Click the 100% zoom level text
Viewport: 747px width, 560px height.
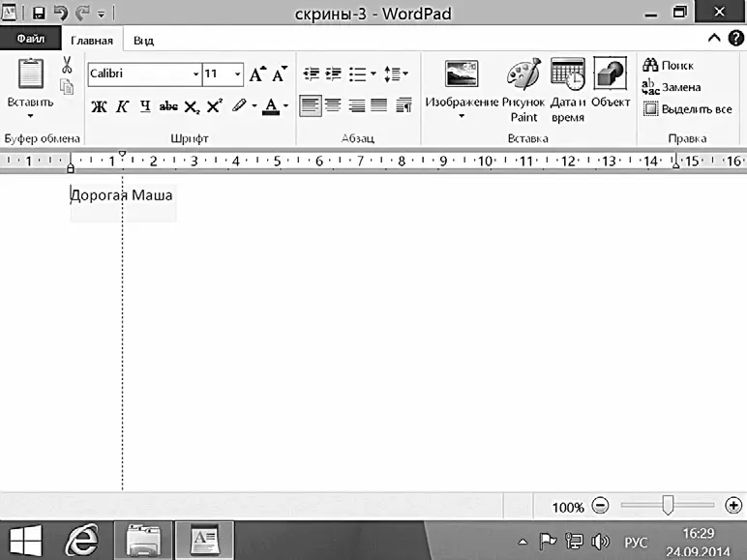click(568, 507)
